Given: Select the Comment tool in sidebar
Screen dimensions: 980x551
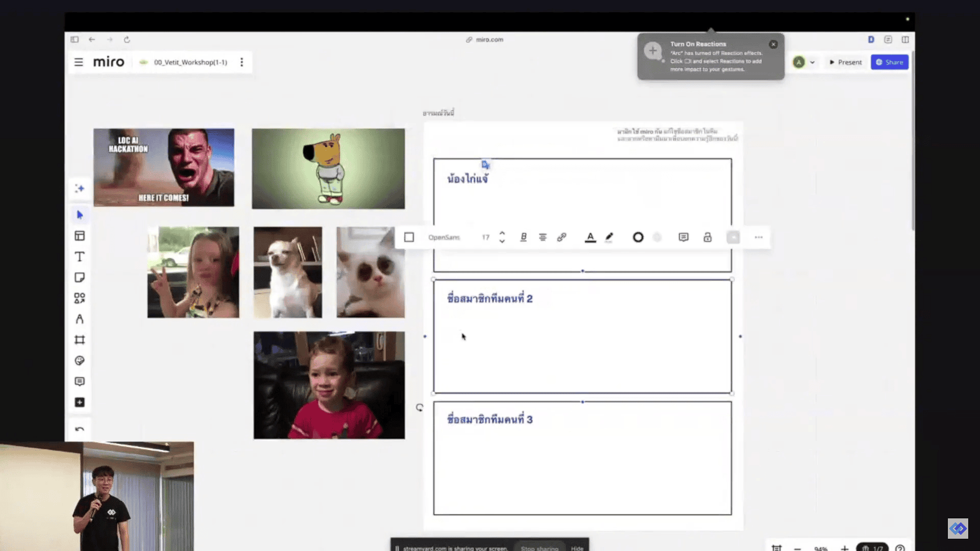Looking at the screenshot, I should point(80,382).
